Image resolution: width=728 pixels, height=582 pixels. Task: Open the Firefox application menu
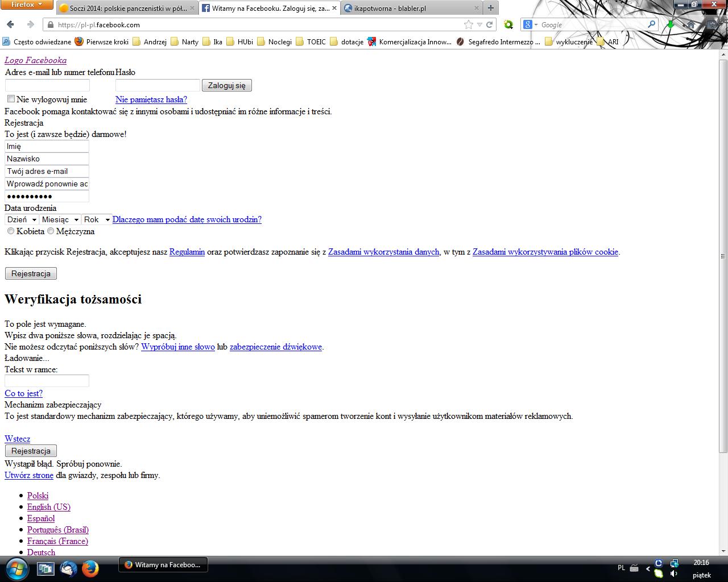point(27,5)
